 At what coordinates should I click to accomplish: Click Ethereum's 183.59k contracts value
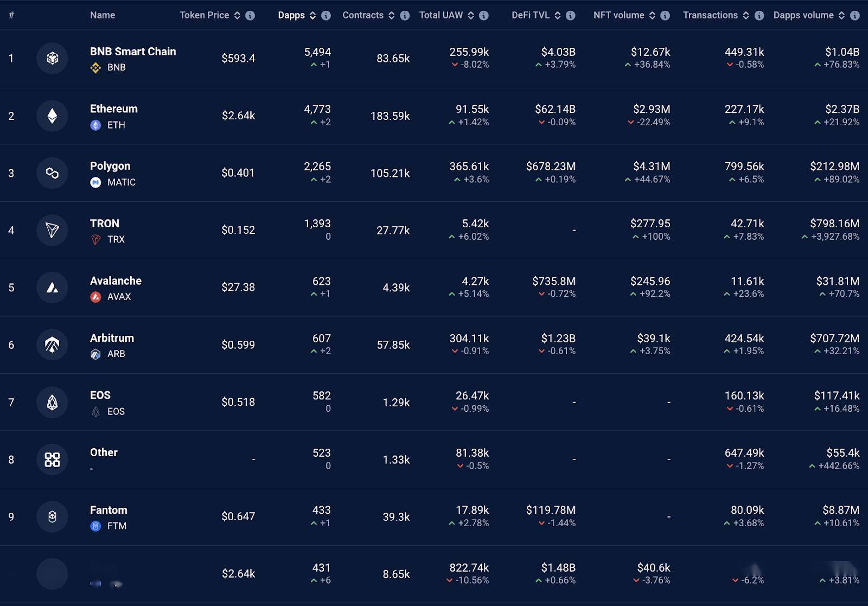click(390, 116)
